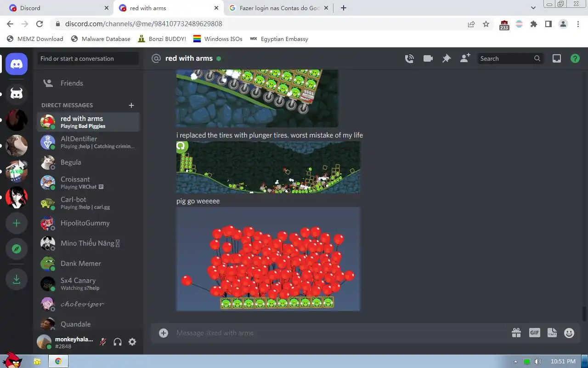The width and height of the screenshot is (588, 368).
Task: Open Malware Database bookmark
Action: [x=101, y=39]
